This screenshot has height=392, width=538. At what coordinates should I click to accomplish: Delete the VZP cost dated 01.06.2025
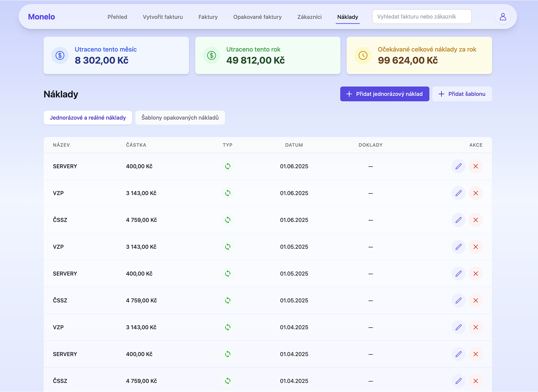click(476, 193)
